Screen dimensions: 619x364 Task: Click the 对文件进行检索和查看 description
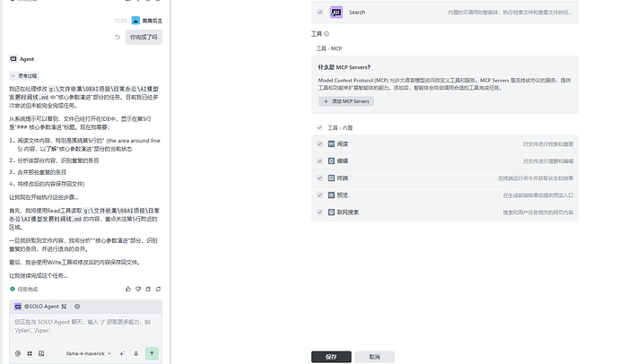(x=548, y=144)
